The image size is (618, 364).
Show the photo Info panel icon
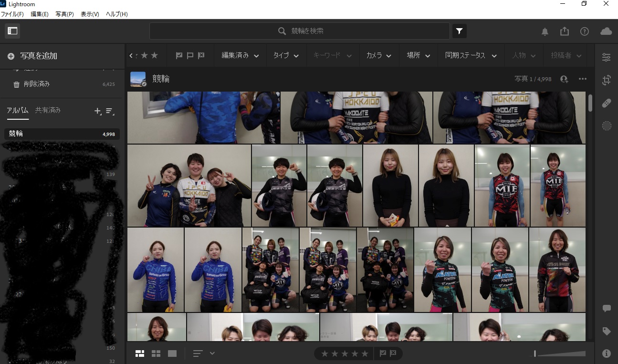606,354
